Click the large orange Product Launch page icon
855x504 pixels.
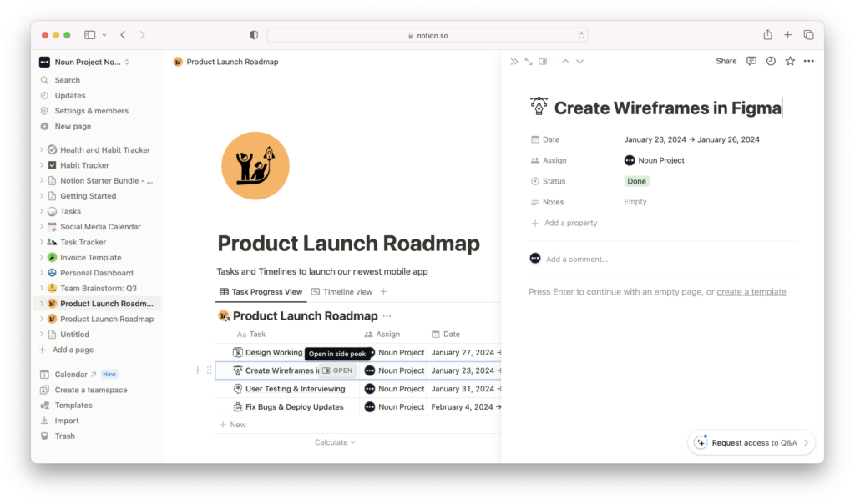(x=255, y=166)
